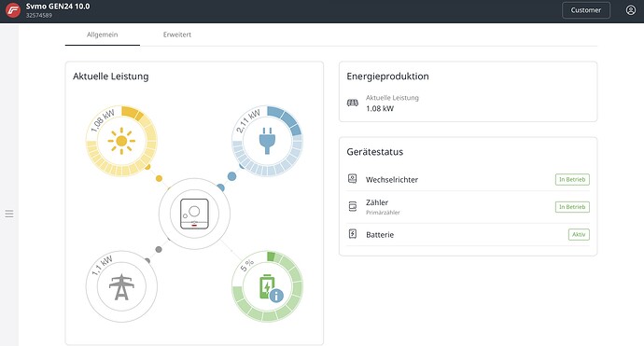
Task: Click the Batterie row icon
Action: (x=353, y=234)
